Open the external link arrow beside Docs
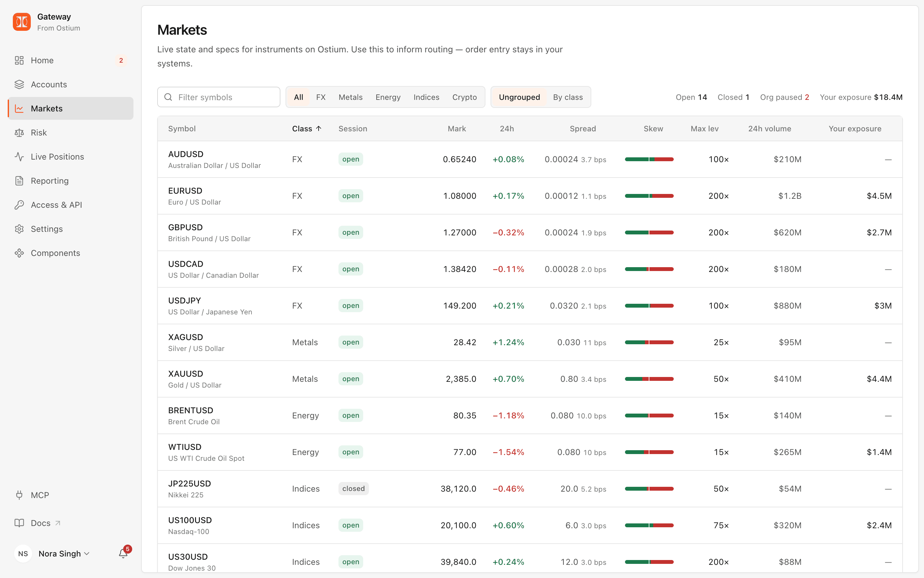Viewport: 924px width, 578px height. tap(58, 523)
